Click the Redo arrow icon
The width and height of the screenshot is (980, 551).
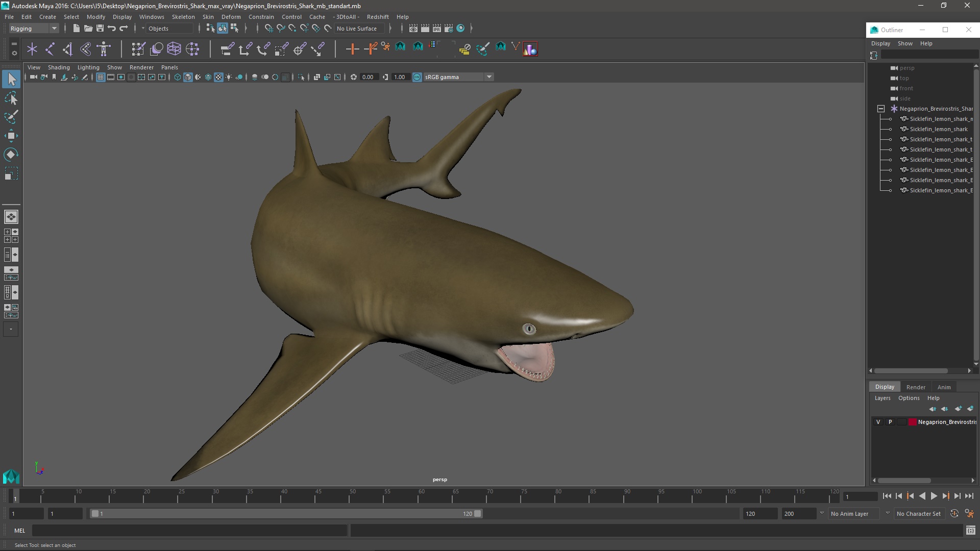click(124, 29)
